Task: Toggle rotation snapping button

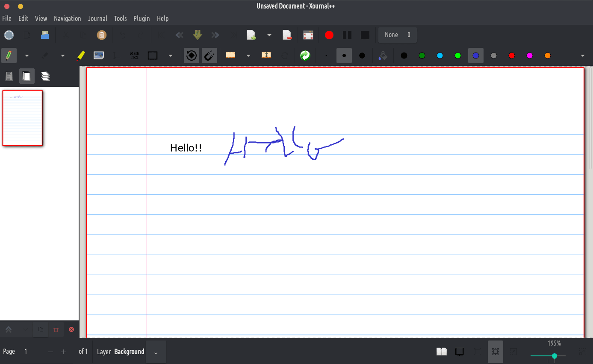Action: [x=192, y=56]
